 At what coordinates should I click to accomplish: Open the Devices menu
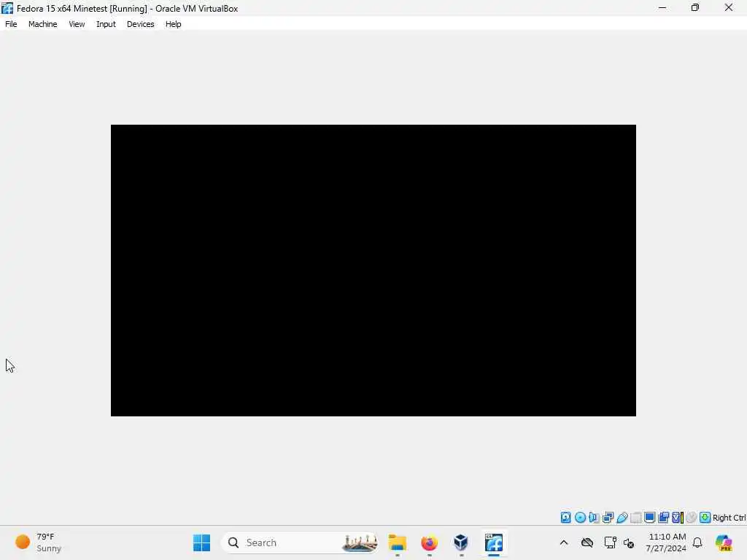[x=141, y=24]
